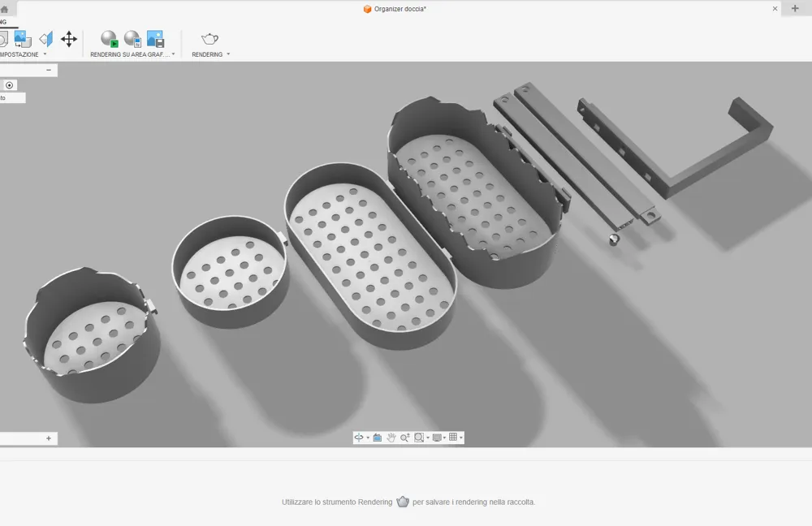Open the Grid and Snaps dropdown arrow
The width and height of the screenshot is (812, 526).
pos(461,438)
